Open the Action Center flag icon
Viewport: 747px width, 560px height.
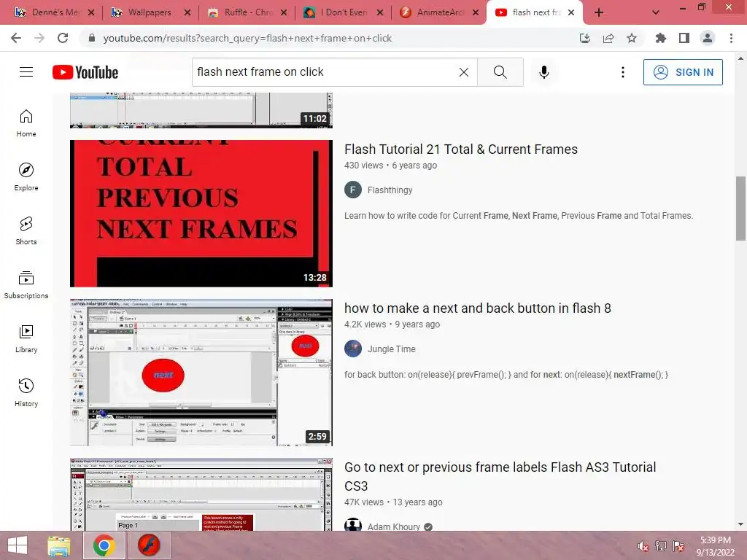pyautogui.click(x=678, y=546)
